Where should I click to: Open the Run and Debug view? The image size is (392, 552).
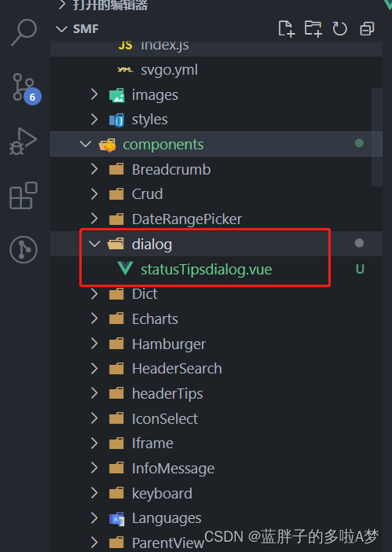[x=23, y=142]
